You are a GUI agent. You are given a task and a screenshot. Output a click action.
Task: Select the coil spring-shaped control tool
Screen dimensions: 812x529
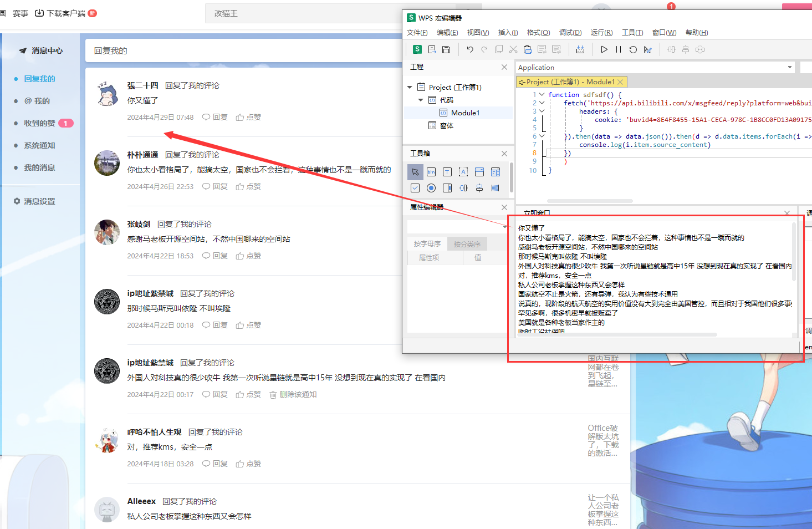click(496, 188)
